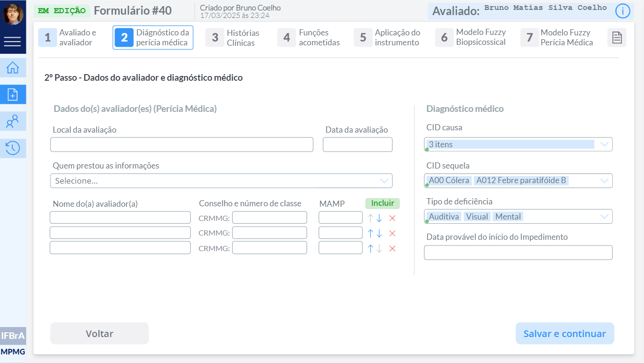Focus the Local da avaliação field
The image size is (644, 363).
tap(182, 144)
